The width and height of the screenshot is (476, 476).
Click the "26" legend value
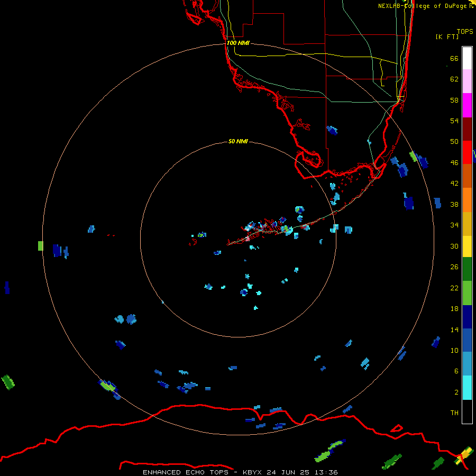[454, 267]
